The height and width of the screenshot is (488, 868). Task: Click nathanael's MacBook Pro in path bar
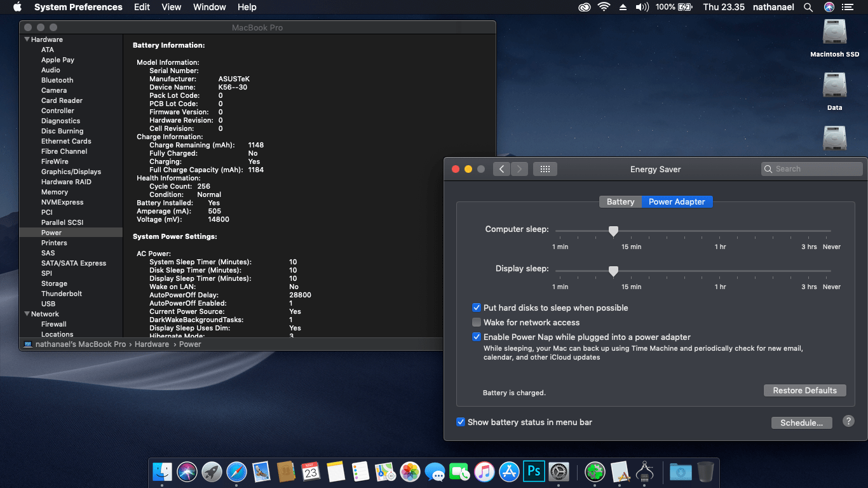click(74, 344)
